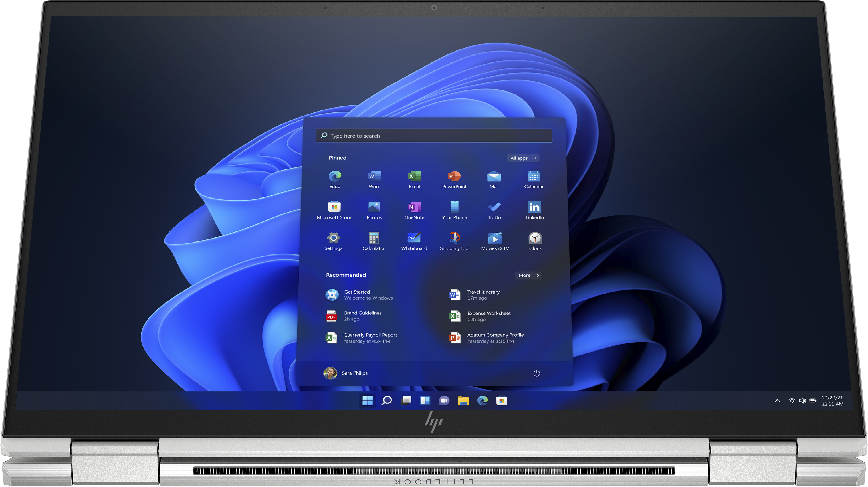Open the Travel Itinerary document
The image size is (868, 487).
click(475, 295)
